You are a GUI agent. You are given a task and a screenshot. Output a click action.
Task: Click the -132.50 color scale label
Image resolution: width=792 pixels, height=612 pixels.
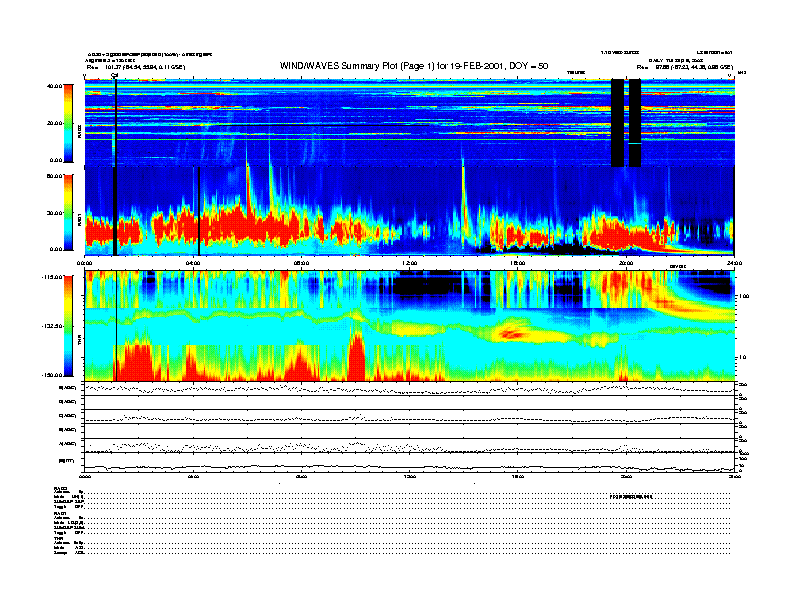[x=52, y=326]
